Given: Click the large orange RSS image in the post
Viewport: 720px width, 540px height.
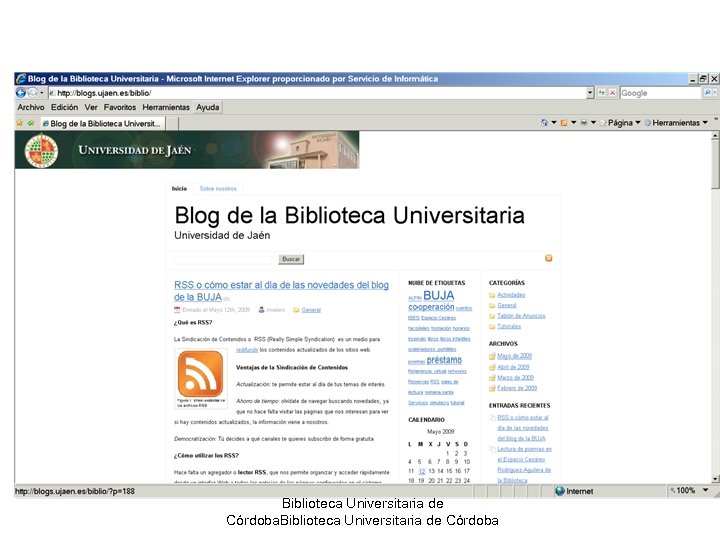Looking at the screenshot, I should coord(201,374).
